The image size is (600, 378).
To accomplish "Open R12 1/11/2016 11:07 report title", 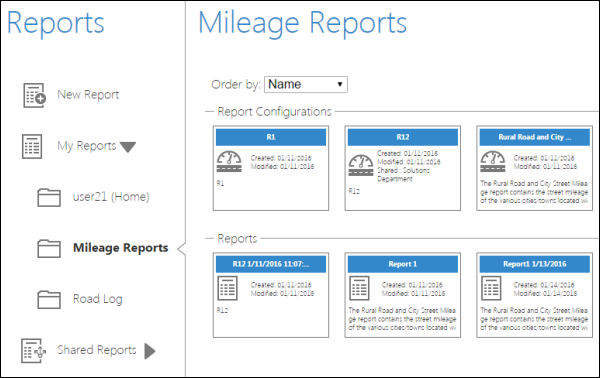I will click(x=271, y=264).
